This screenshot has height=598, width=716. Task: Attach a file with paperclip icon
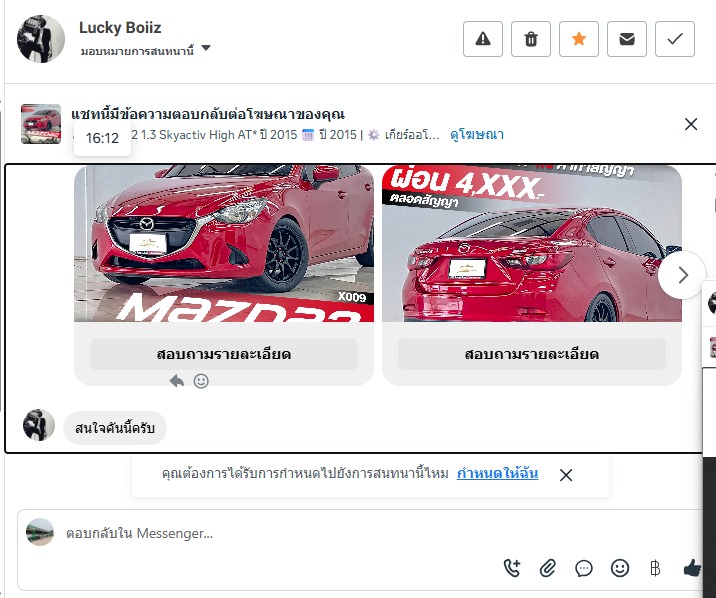point(548,568)
